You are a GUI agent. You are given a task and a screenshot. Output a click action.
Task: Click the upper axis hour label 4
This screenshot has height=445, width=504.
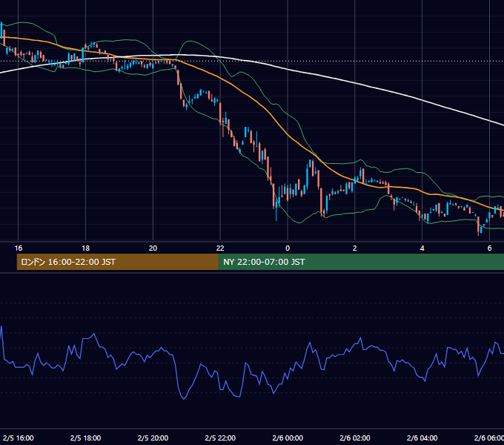point(422,248)
